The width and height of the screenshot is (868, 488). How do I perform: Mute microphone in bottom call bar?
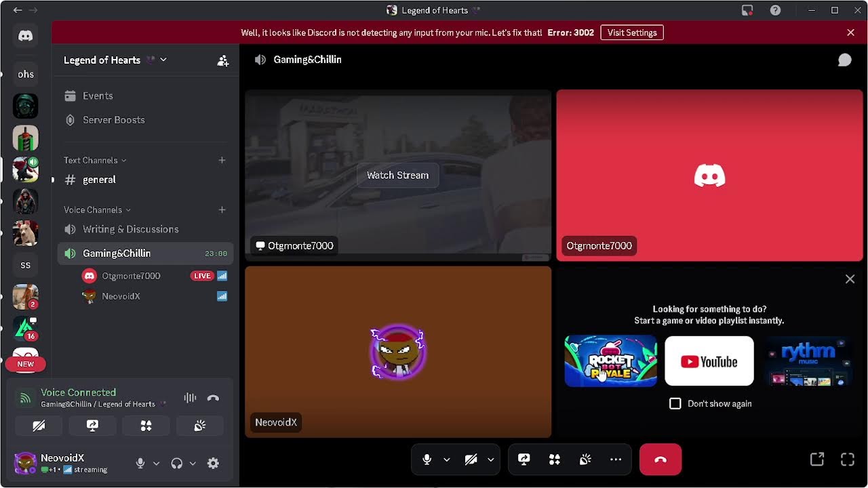pyautogui.click(x=427, y=460)
